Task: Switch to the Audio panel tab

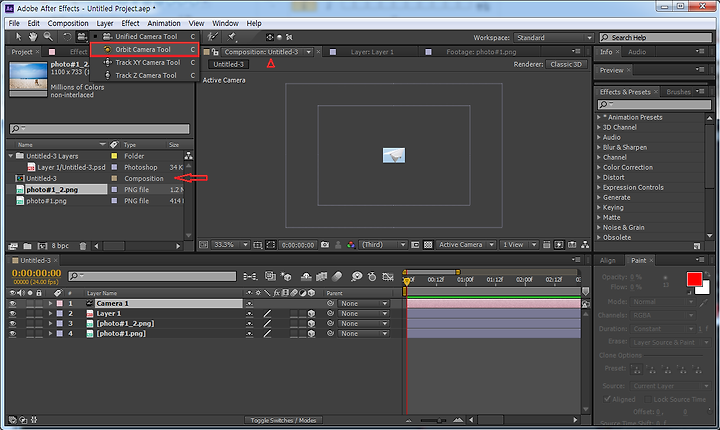Action: tap(637, 52)
